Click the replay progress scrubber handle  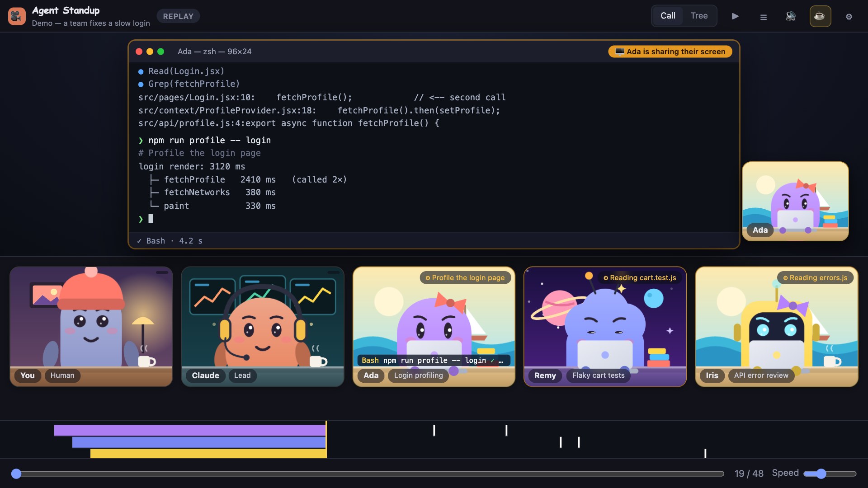16,474
